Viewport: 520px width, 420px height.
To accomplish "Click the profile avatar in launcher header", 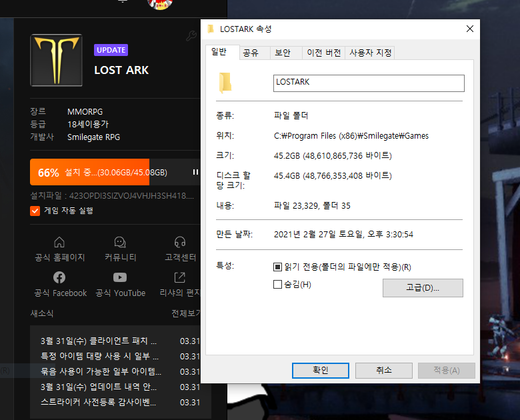I will point(160,3).
